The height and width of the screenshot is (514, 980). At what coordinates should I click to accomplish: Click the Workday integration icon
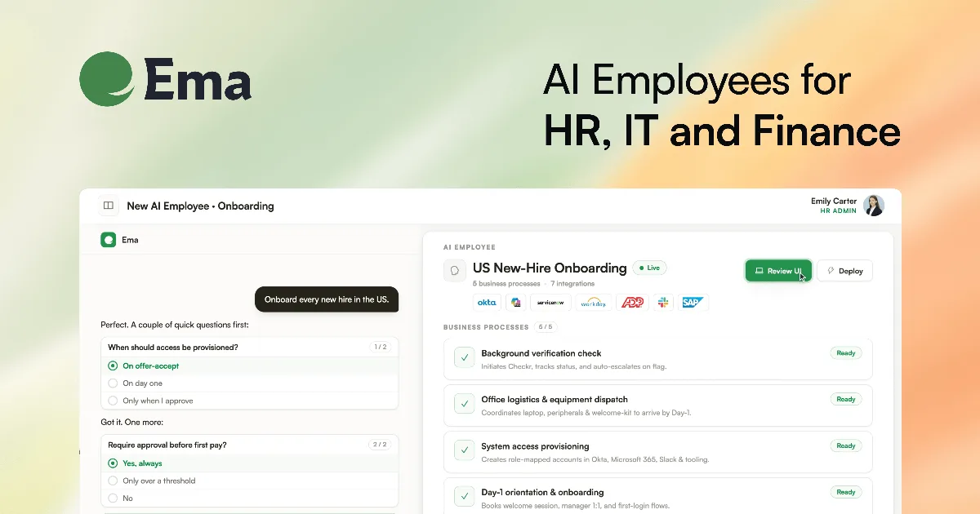[593, 303]
